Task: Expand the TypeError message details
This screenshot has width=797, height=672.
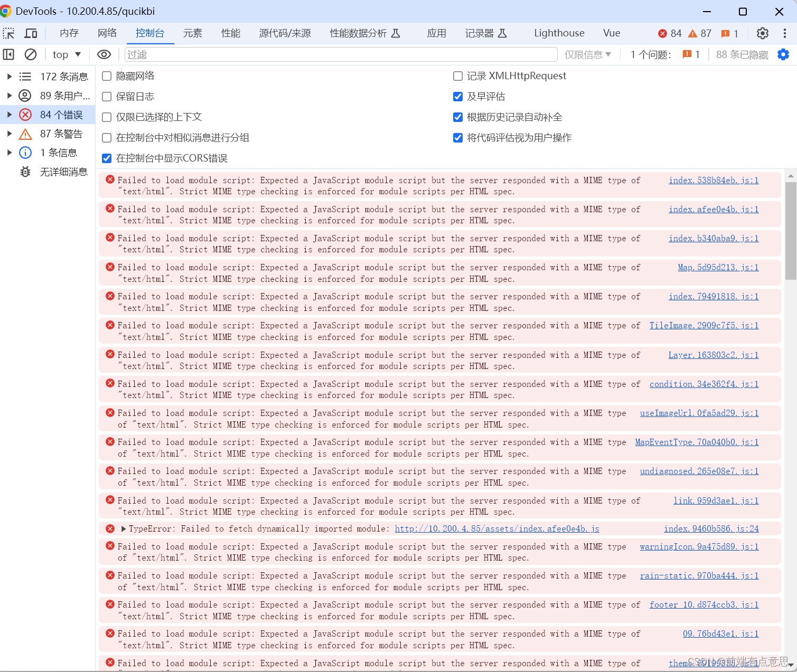Action: (x=124, y=528)
